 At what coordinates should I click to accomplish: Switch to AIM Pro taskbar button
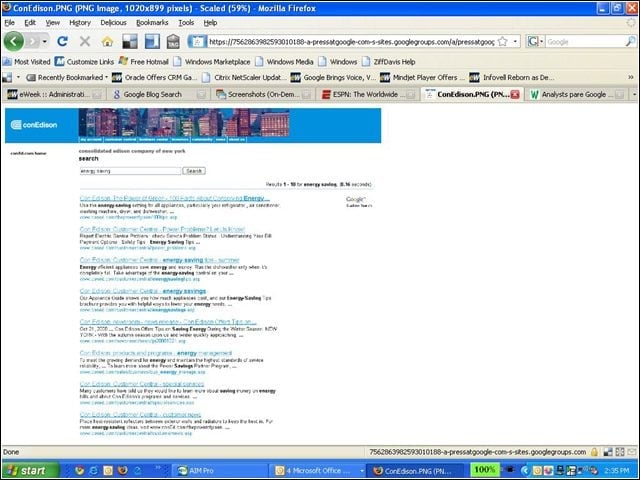tap(220, 471)
